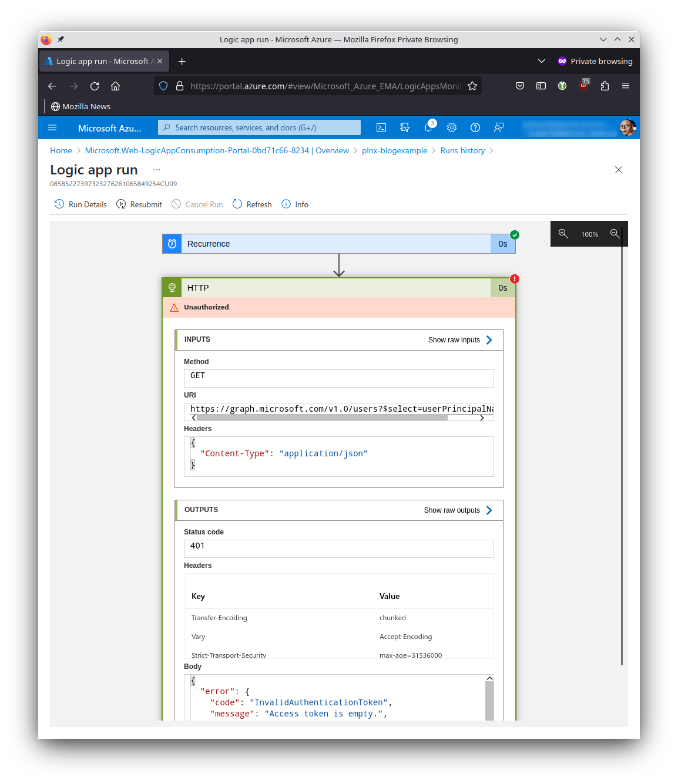The height and width of the screenshot is (784, 678).
Task: Open the directory and subscription filter icon
Action: click(405, 127)
